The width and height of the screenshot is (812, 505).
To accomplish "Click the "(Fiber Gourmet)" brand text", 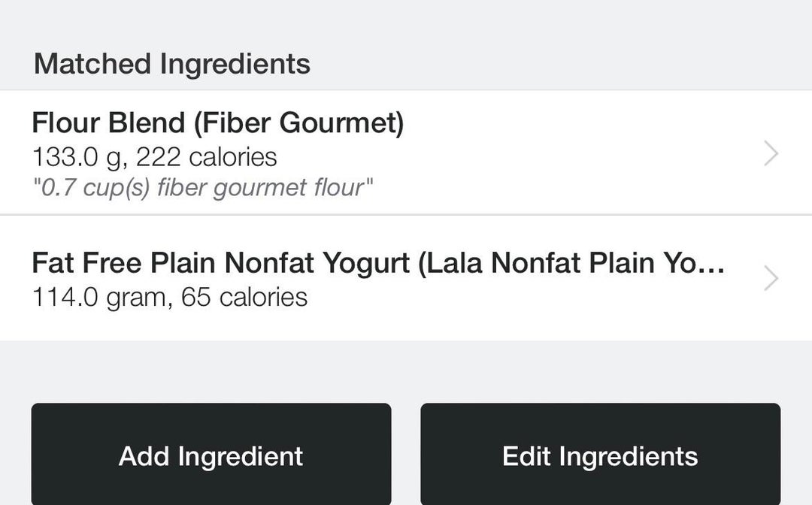I will (298, 122).
